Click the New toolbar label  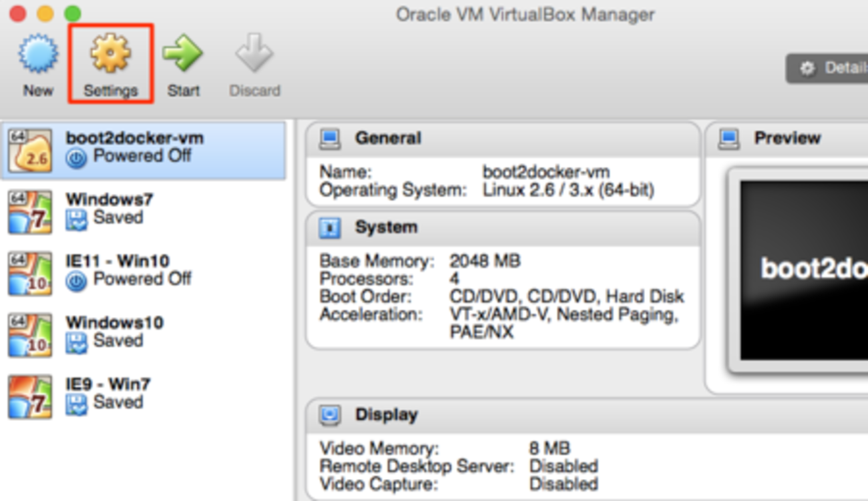37,91
